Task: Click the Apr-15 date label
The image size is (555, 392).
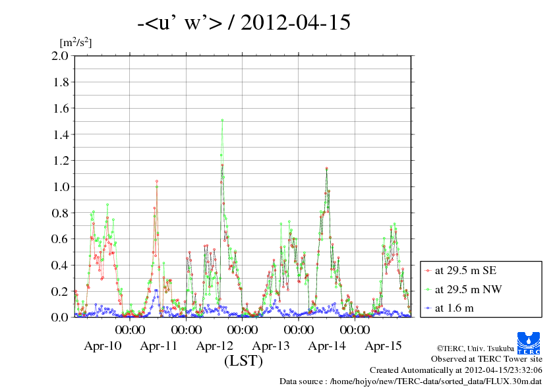Action: pos(384,346)
